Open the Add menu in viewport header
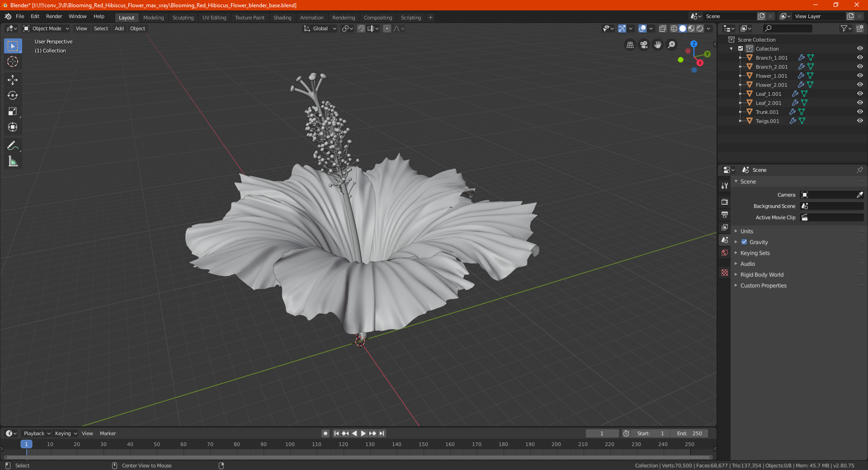Image resolution: width=868 pixels, height=470 pixels. pos(119,28)
